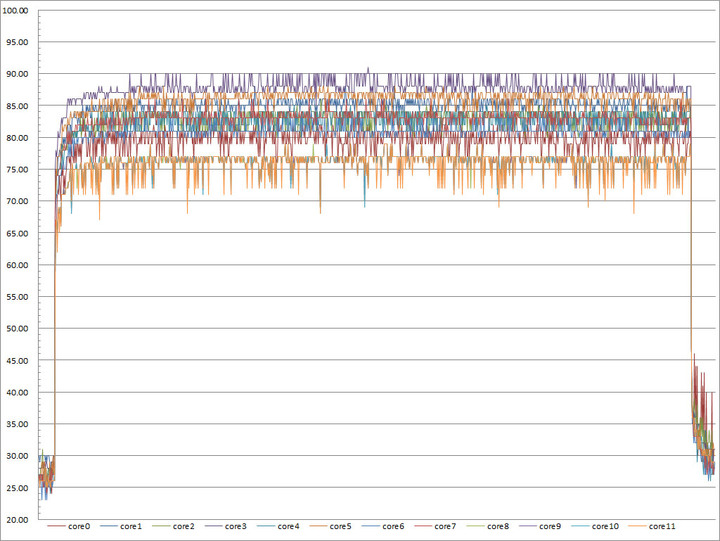Click the 45.00 axis label

click(x=17, y=361)
